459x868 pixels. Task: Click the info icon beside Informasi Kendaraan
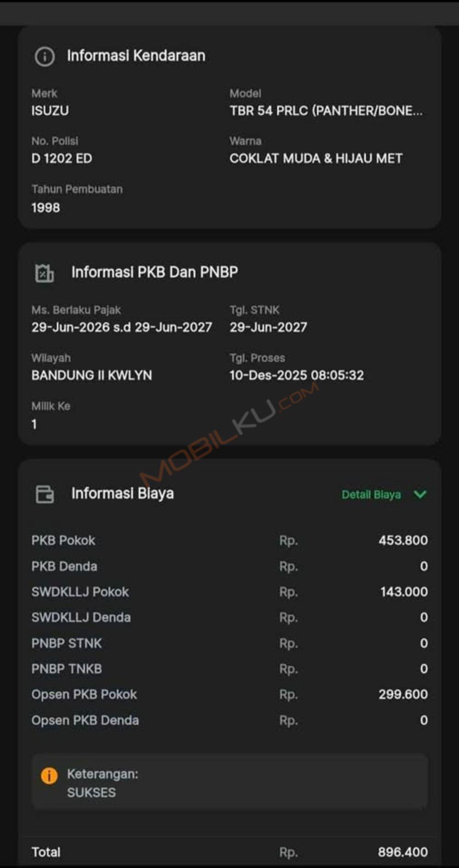(x=45, y=56)
